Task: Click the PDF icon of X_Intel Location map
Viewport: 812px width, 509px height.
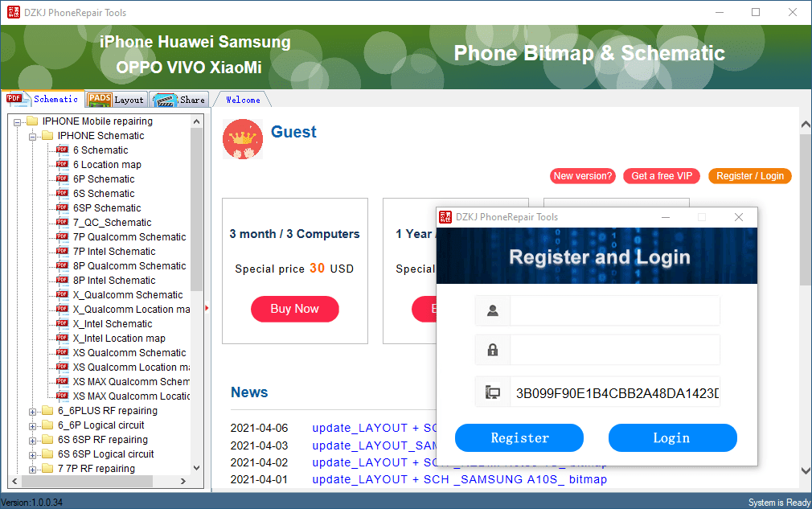Action: pos(62,338)
